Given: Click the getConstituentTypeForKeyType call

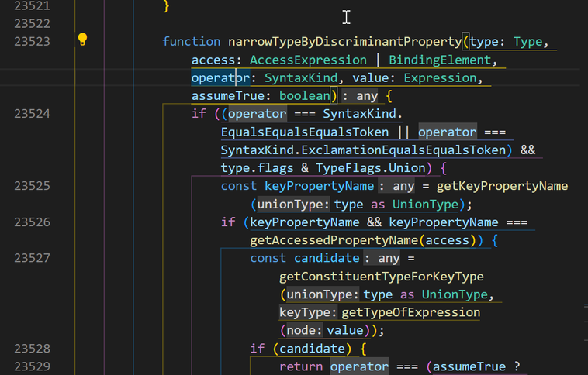Looking at the screenshot, I should [x=381, y=277].
